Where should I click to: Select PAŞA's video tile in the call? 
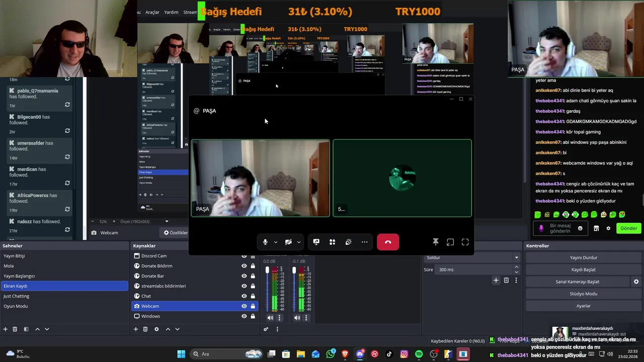[260, 178]
